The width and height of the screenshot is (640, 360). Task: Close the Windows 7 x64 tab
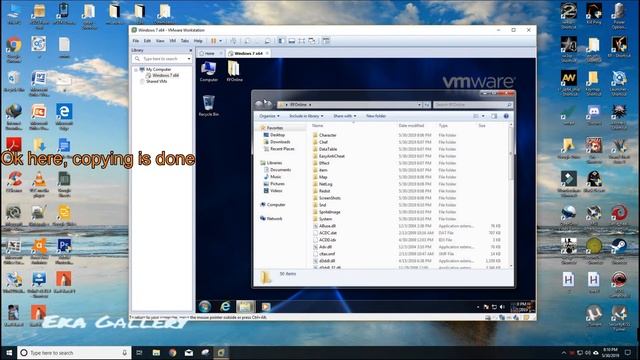tap(267, 53)
